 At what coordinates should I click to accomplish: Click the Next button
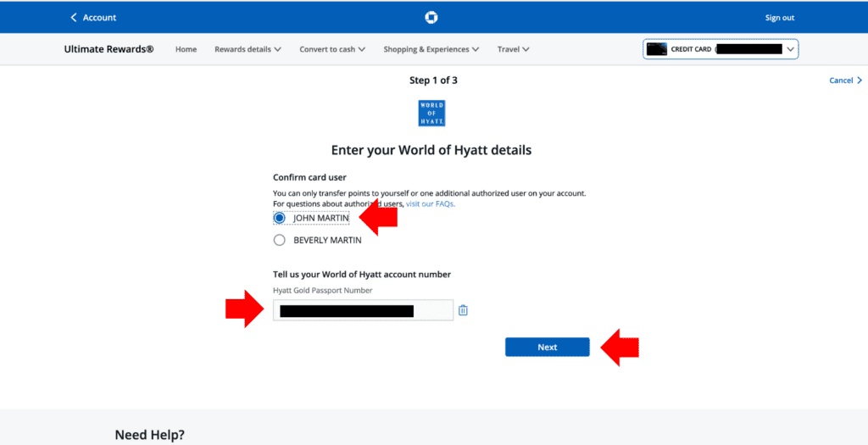pos(548,347)
